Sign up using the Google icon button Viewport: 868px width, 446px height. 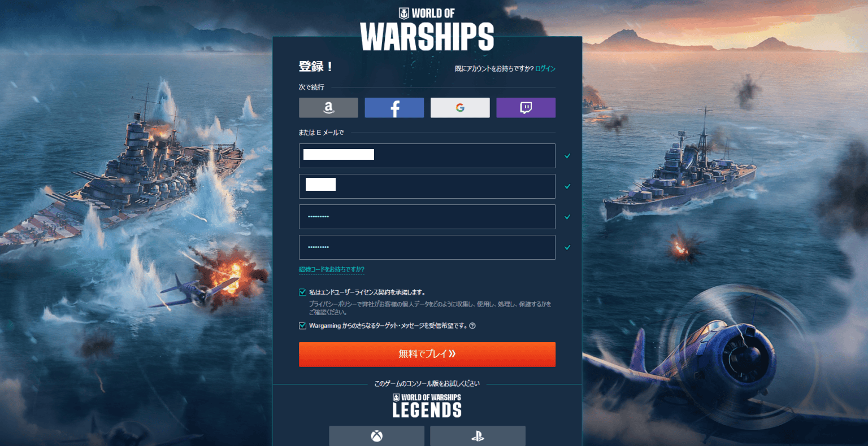[460, 108]
